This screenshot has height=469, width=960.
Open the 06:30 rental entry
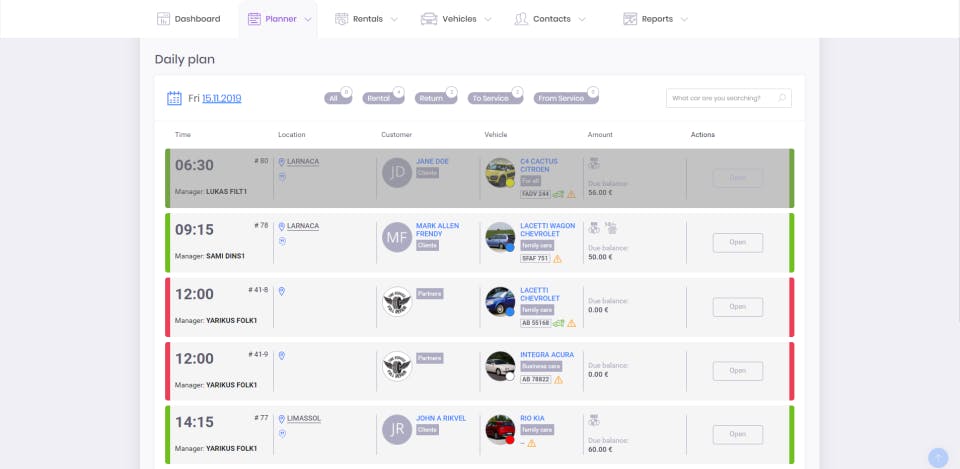tap(738, 178)
